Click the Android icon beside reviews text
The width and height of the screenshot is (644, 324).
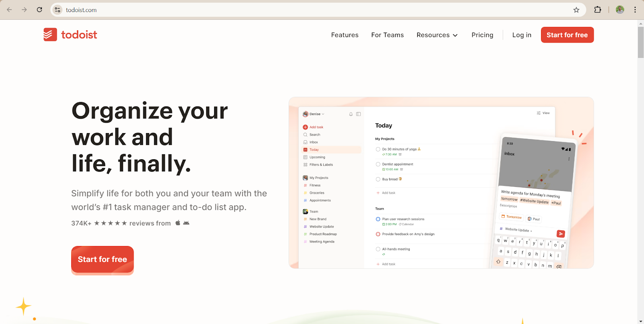click(x=186, y=223)
